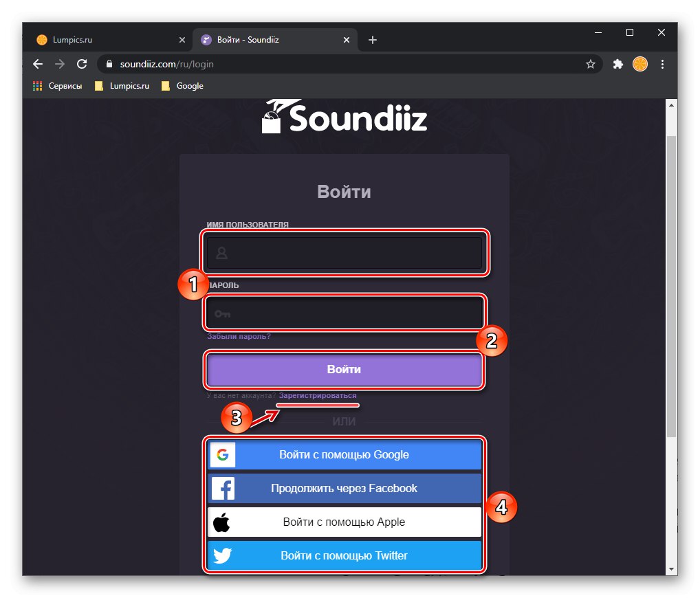
Task: Click the purple Войти button
Action: click(x=344, y=370)
